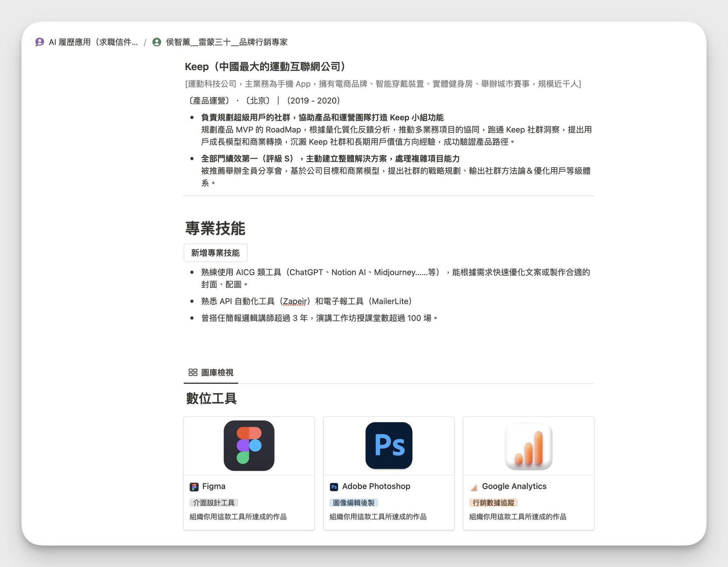The width and height of the screenshot is (728, 567).
Task: Click the small chart icon beside Google Analytics
Action: click(x=474, y=487)
